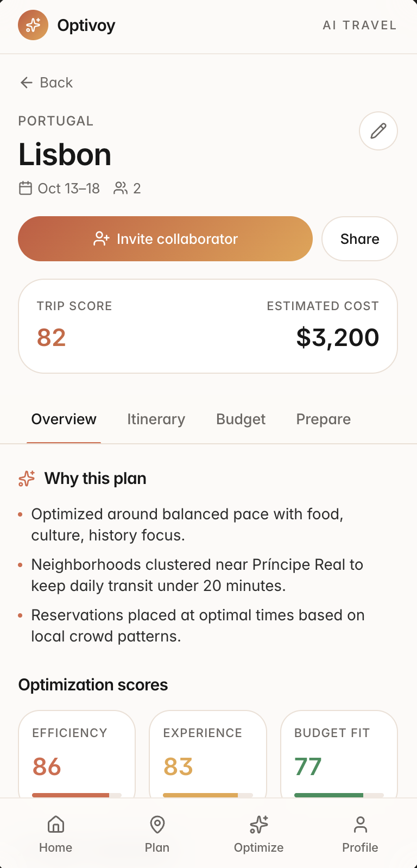
Task: Click the Optivoy sparkle logo icon
Action: (33, 25)
